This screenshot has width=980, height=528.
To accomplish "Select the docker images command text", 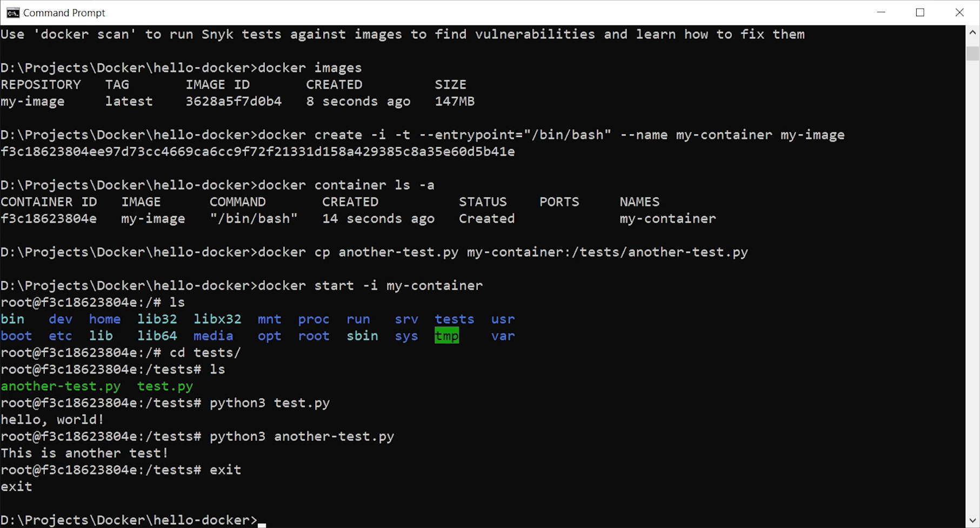I will coord(310,67).
